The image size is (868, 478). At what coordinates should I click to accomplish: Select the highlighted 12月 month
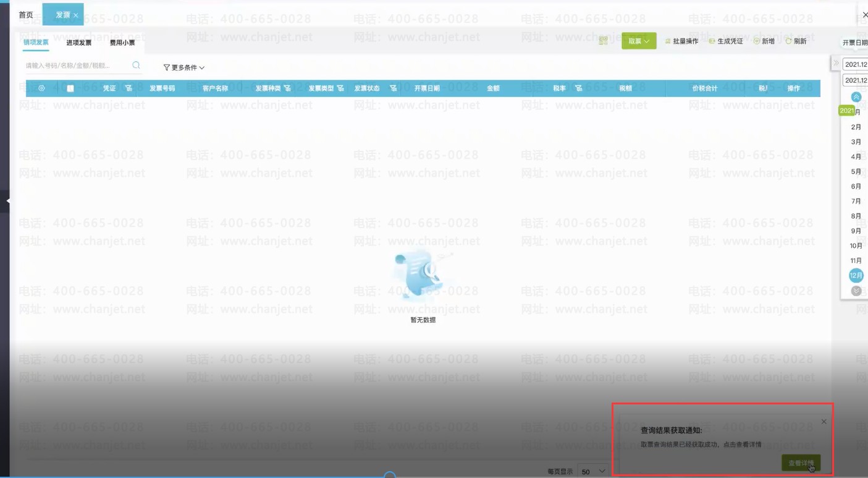[856, 275]
